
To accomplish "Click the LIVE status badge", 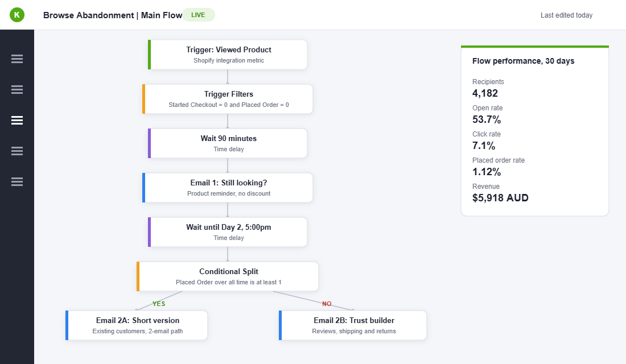I will coord(199,15).
